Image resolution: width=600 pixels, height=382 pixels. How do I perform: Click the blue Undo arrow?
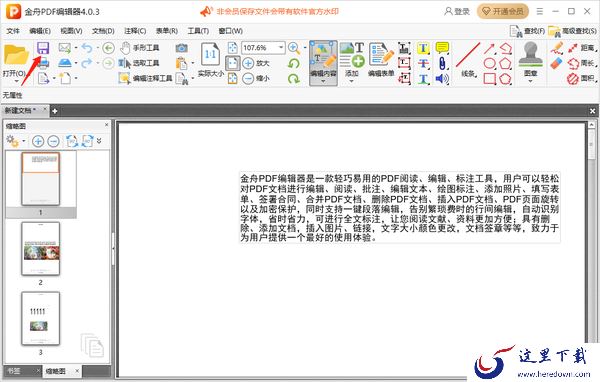[x=87, y=48]
